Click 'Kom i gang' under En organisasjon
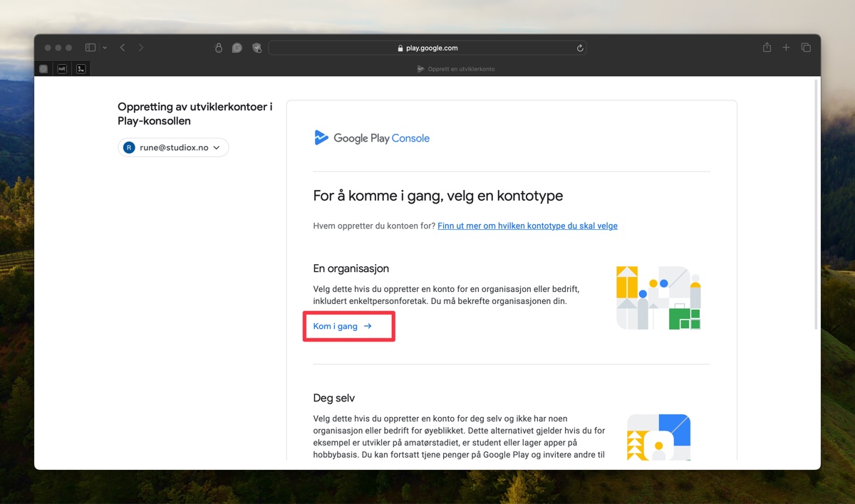 tap(343, 326)
